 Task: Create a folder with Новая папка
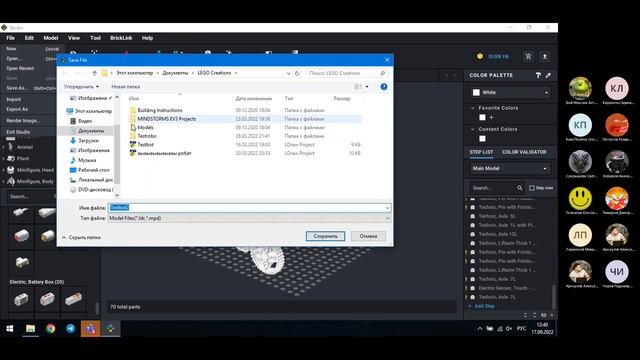[125, 87]
